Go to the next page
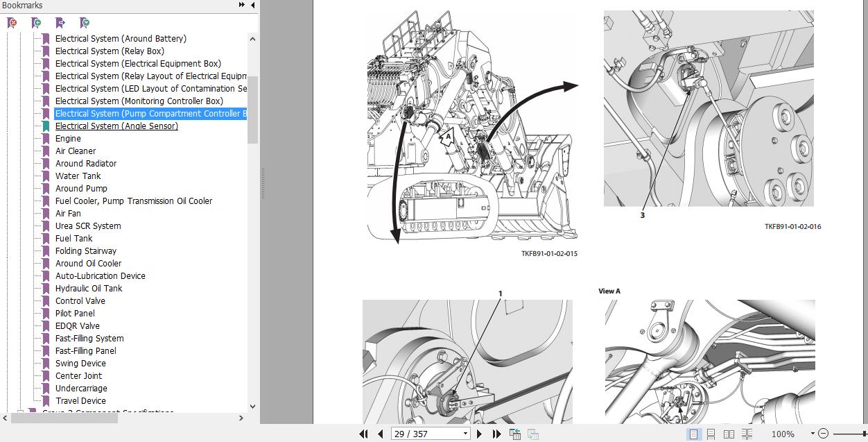868x442 pixels. click(x=479, y=434)
